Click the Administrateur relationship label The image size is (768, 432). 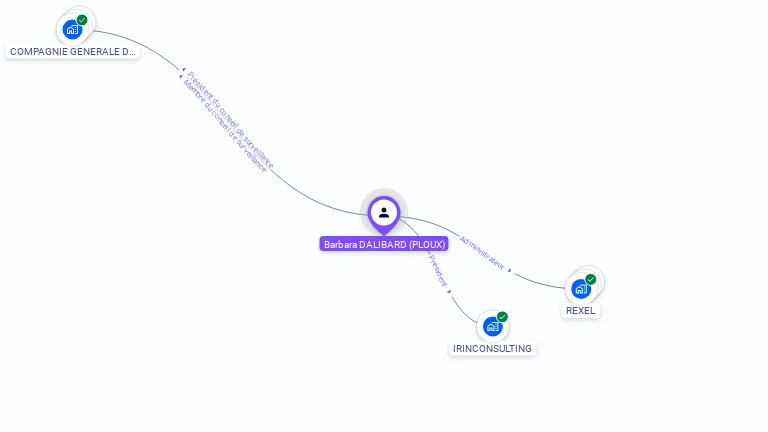point(482,253)
